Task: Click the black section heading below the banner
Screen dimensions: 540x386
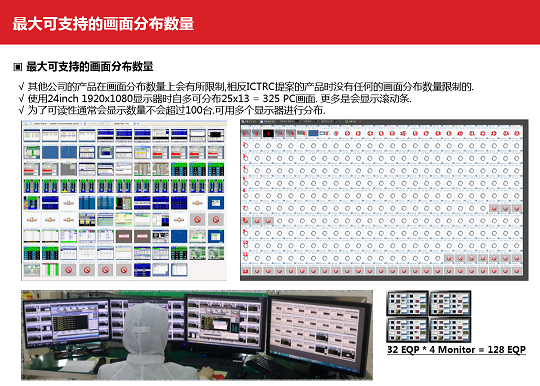Action: [x=90, y=66]
